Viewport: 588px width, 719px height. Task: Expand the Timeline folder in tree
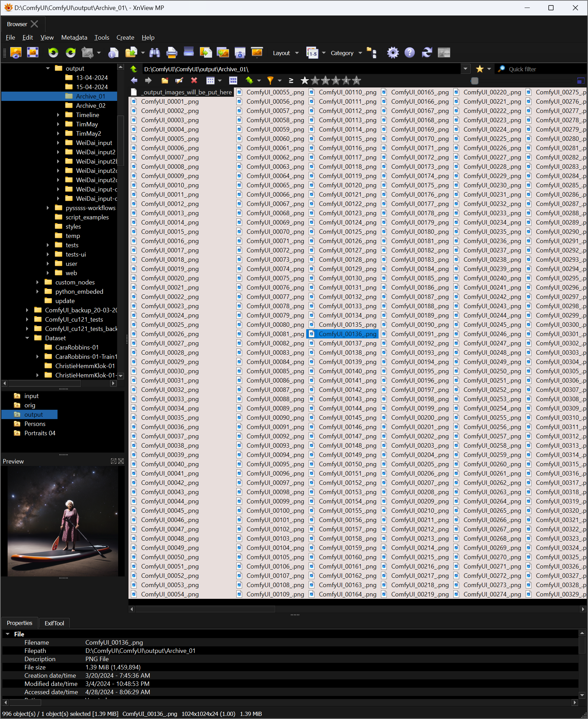coord(58,115)
